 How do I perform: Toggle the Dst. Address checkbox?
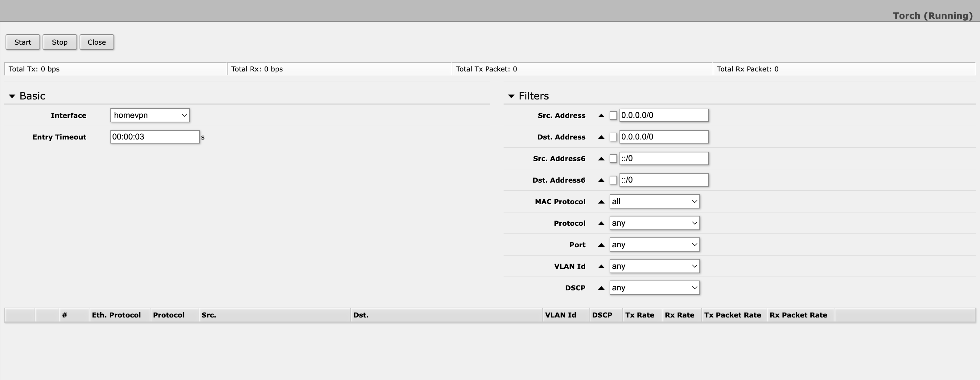tap(613, 137)
